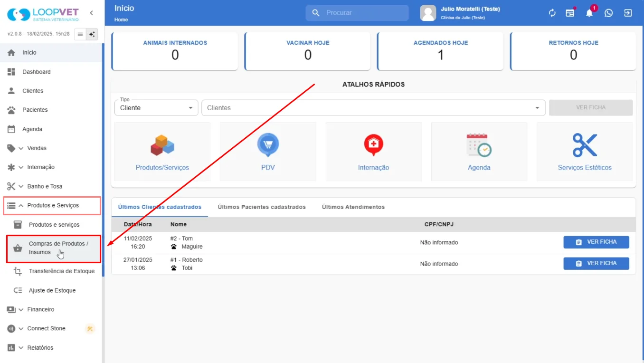Image resolution: width=644 pixels, height=363 pixels.
Task: Click the logout icon
Action: pyautogui.click(x=628, y=13)
